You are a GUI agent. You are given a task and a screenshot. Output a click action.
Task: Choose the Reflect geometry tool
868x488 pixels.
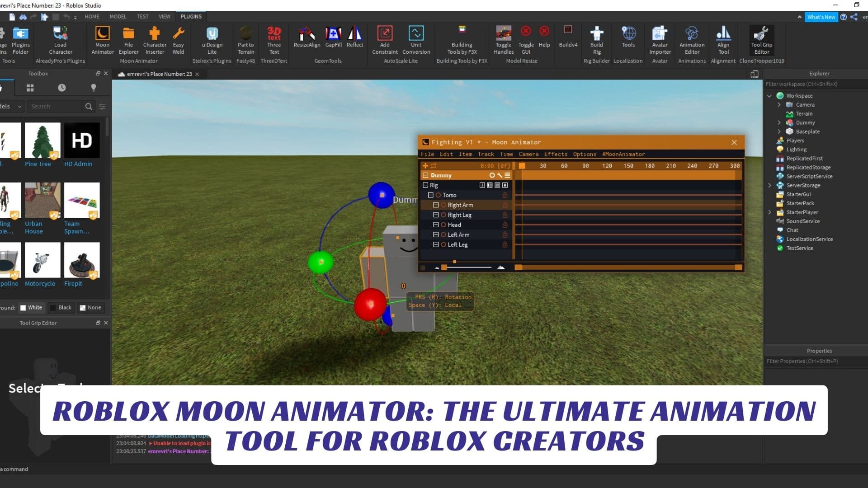click(x=355, y=37)
